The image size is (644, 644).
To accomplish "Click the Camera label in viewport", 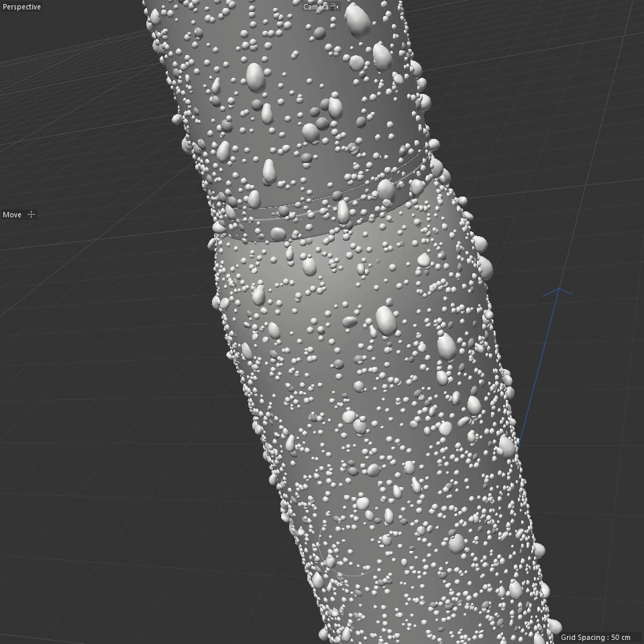I will 315,7.
